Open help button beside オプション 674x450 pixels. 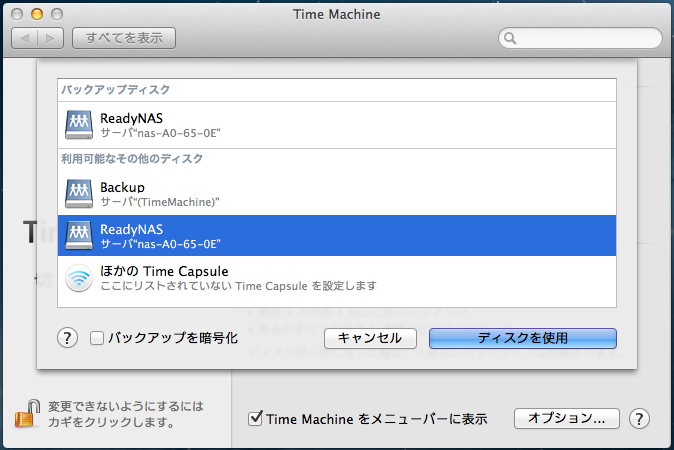tap(641, 418)
